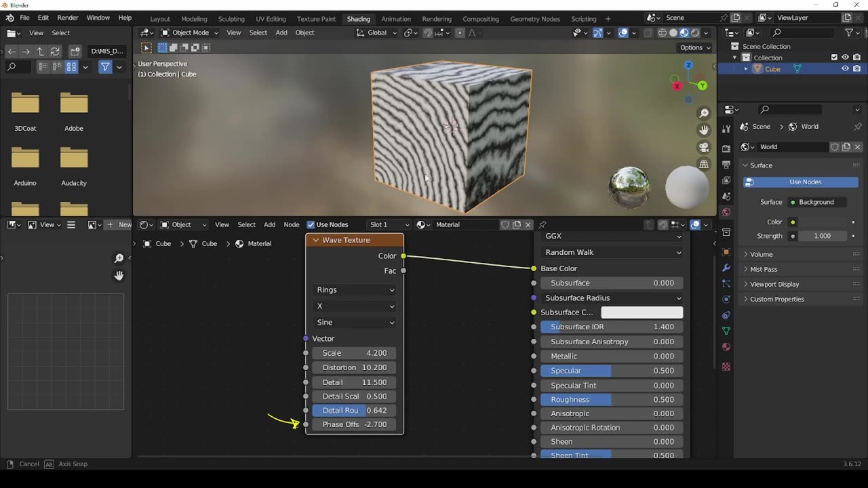Toggle viewport overlays
The height and width of the screenshot is (488, 868).
click(x=623, y=33)
